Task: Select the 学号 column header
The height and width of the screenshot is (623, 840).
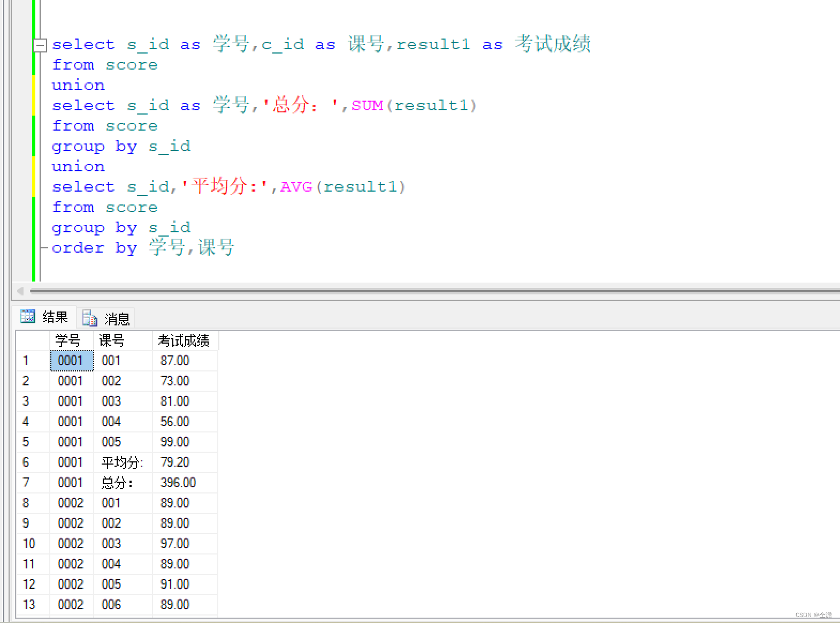Action: point(72,340)
